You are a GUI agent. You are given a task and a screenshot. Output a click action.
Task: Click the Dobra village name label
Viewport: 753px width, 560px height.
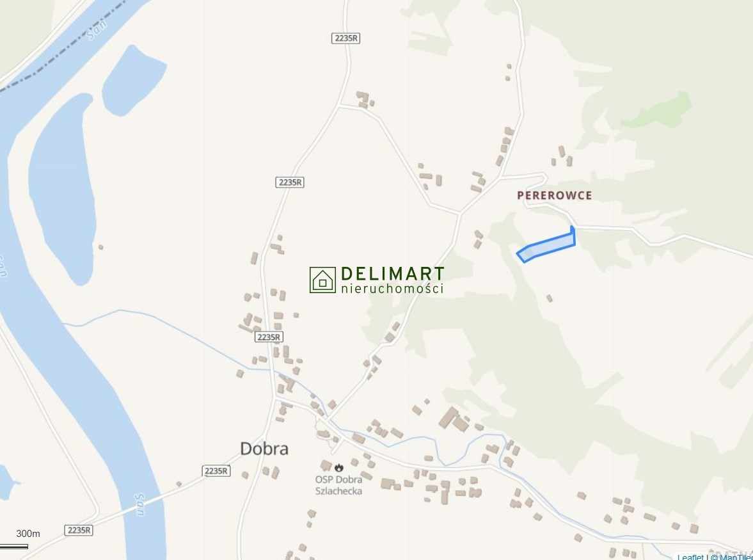point(264,449)
